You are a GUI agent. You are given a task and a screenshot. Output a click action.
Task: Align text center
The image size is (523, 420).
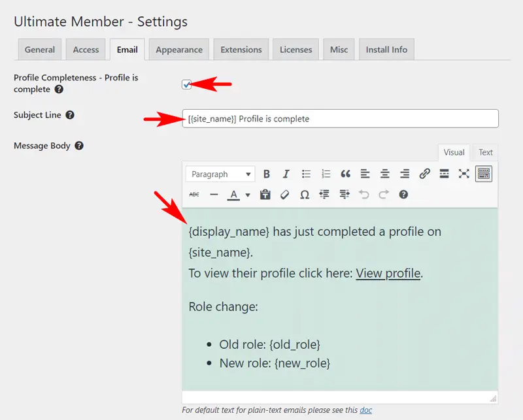pyautogui.click(x=385, y=174)
